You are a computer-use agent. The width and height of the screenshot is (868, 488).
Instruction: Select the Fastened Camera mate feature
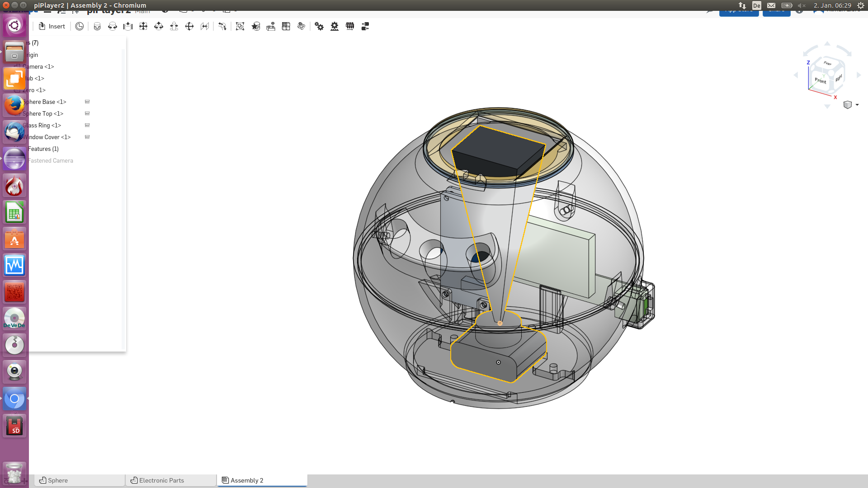[x=50, y=160]
